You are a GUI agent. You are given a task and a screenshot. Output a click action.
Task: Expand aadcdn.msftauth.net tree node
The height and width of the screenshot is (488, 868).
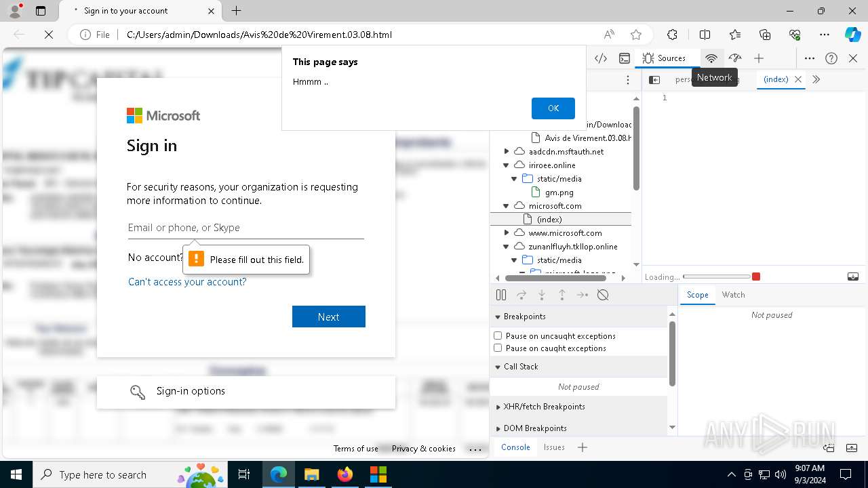point(506,152)
